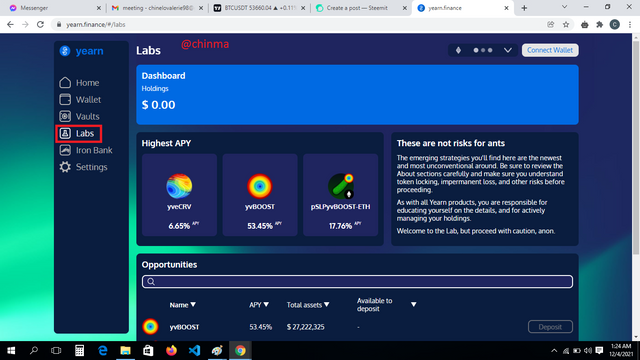Open File Explorer from the taskbar
This screenshot has width=640, height=360.
tap(125, 350)
